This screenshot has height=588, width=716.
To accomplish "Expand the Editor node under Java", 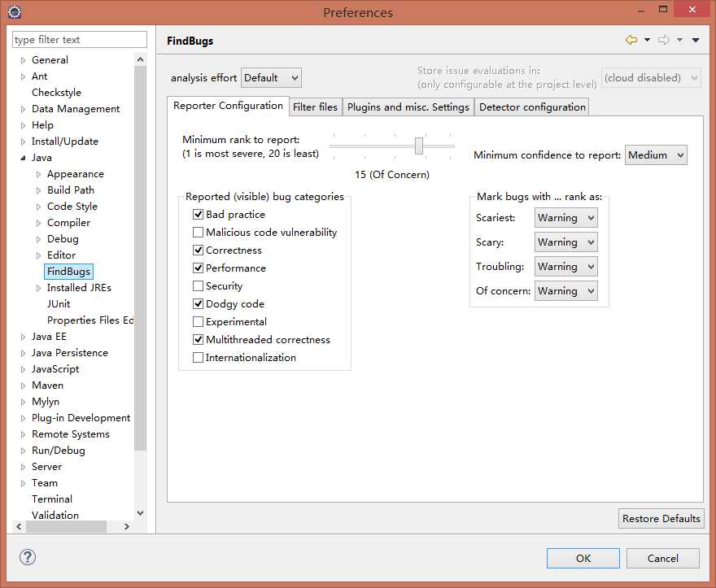I will 38,255.
